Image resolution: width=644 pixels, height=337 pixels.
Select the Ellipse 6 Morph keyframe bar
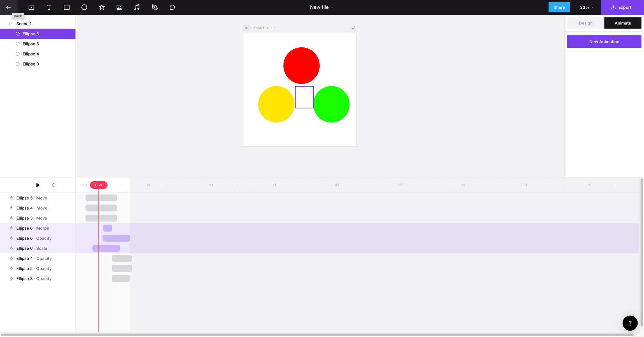tap(108, 228)
